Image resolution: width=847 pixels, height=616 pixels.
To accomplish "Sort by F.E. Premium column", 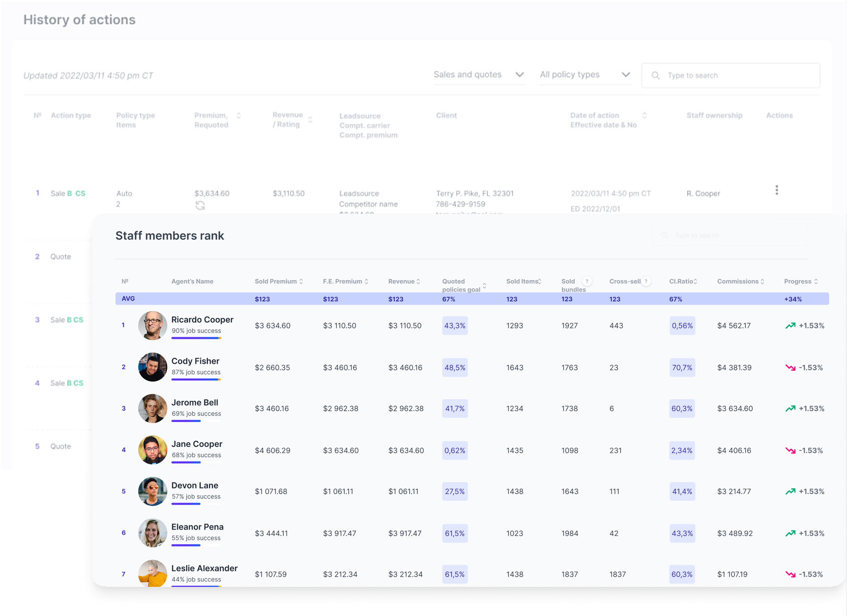I will (x=366, y=282).
